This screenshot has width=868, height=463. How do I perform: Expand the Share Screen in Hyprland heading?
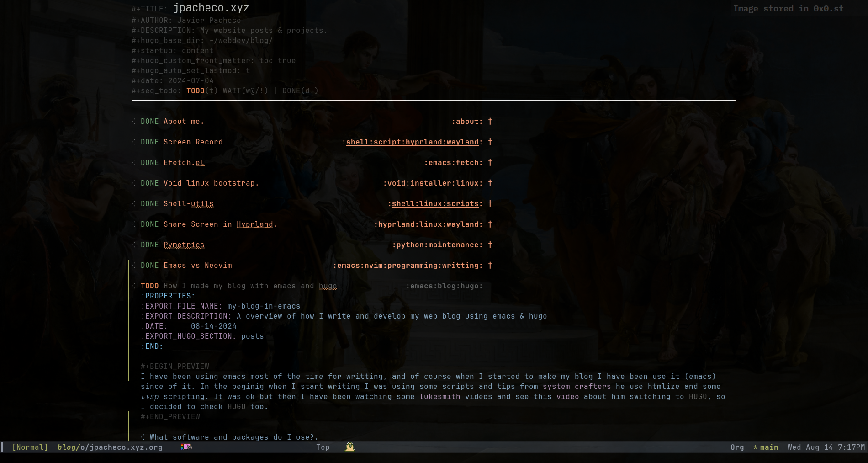[490, 224]
